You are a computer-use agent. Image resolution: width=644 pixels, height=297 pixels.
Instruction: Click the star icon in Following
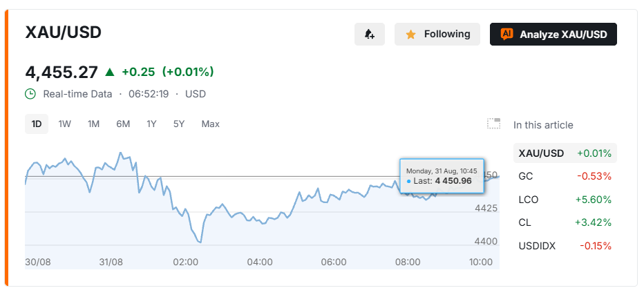(410, 35)
